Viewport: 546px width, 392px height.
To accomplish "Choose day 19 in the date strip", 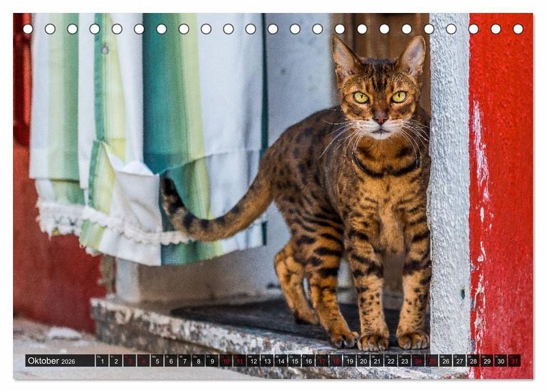I will click(349, 361).
